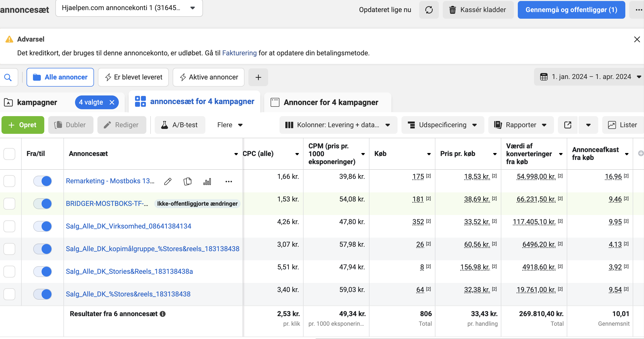
Task: Check the select-all checkbox in table header
Action: (9, 154)
